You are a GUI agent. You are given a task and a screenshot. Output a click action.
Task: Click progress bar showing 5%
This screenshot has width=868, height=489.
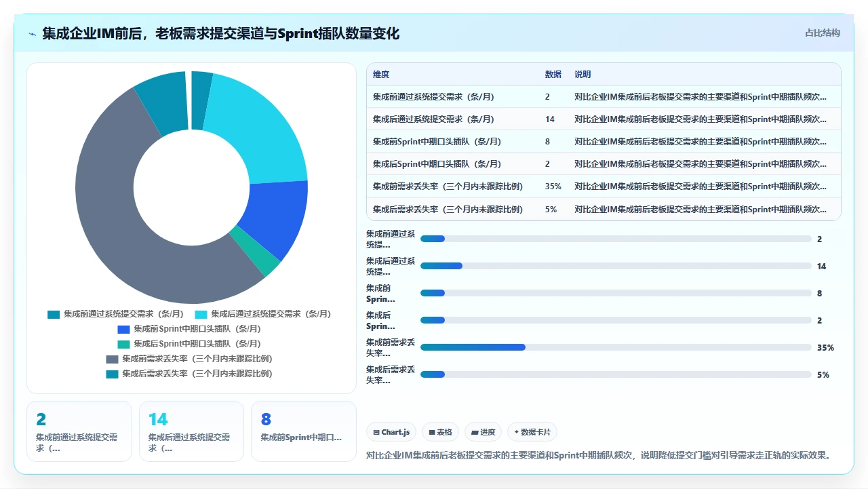point(616,374)
